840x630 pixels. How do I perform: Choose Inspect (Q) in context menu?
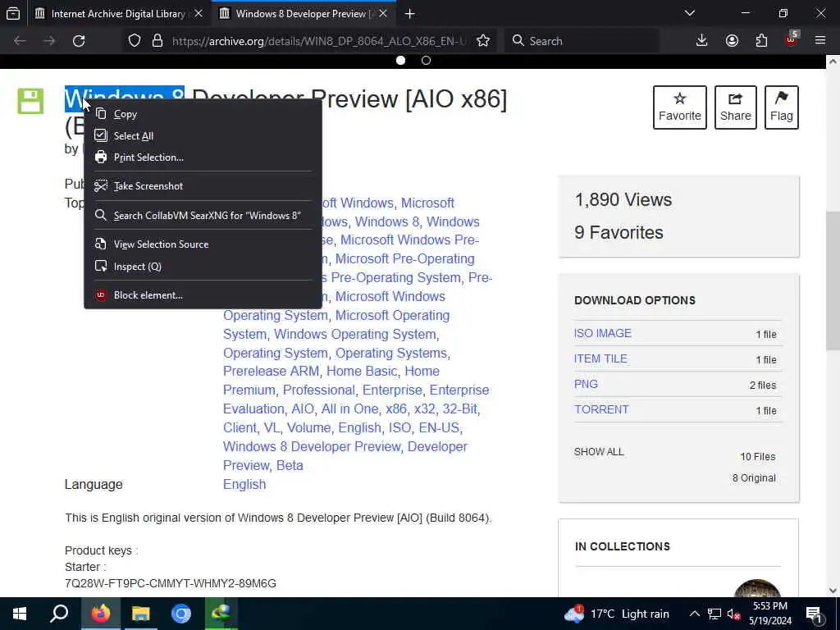203,267
